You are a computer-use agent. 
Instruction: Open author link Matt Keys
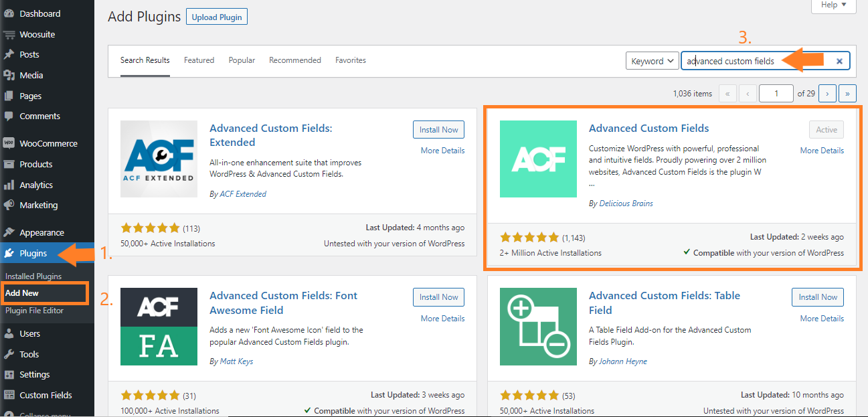point(236,361)
